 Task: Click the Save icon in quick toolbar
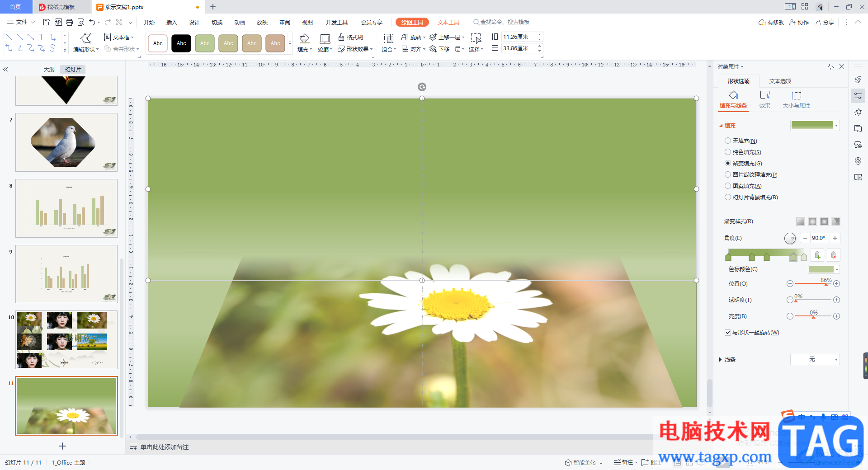coord(47,22)
